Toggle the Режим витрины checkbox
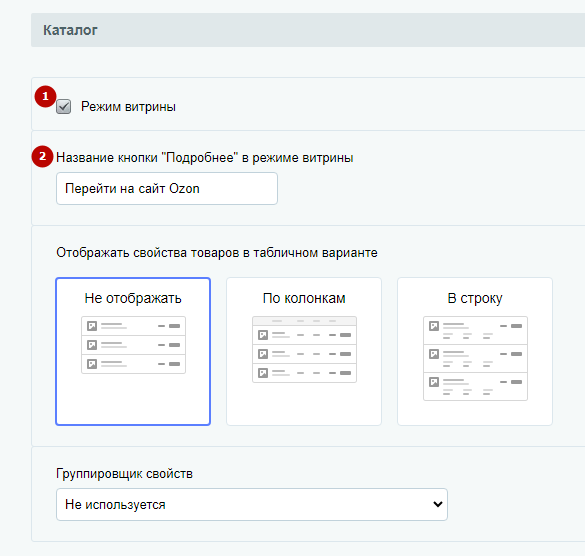Image resolution: width=585 pixels, height=556 pixels. [63, 107]
